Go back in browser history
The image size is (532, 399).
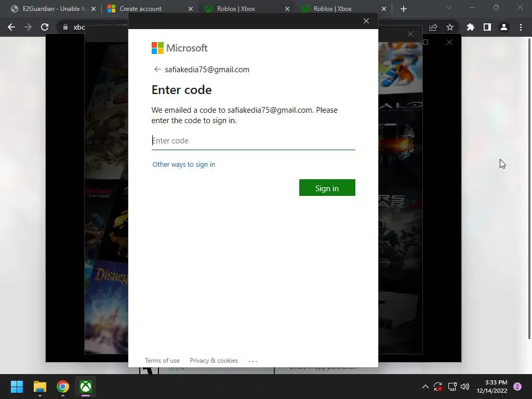[11, 27]
